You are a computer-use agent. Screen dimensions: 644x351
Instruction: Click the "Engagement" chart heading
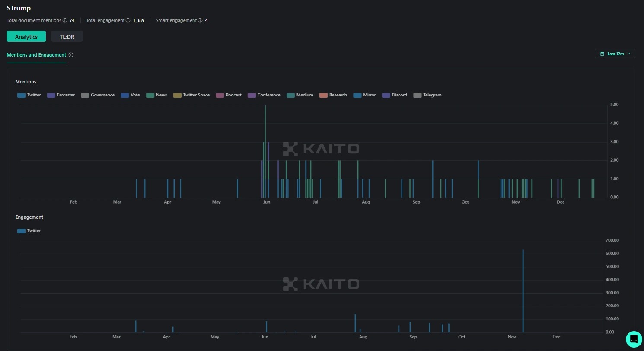[29, 217]
